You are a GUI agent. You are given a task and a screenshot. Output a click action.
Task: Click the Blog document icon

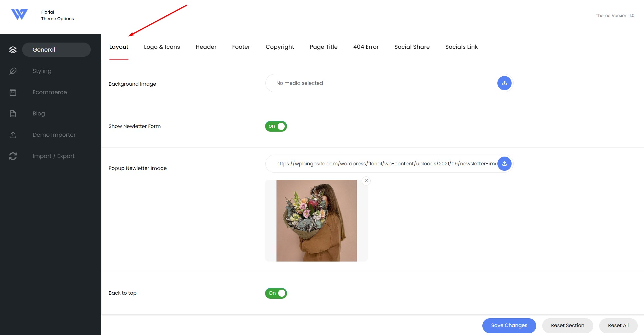(x=13, y=113)
